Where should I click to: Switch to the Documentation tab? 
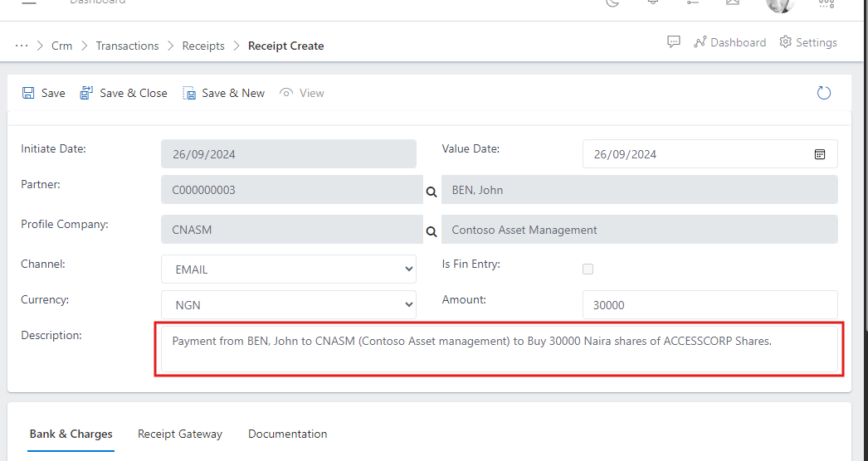pyautogui.click(x=287, y=434)
